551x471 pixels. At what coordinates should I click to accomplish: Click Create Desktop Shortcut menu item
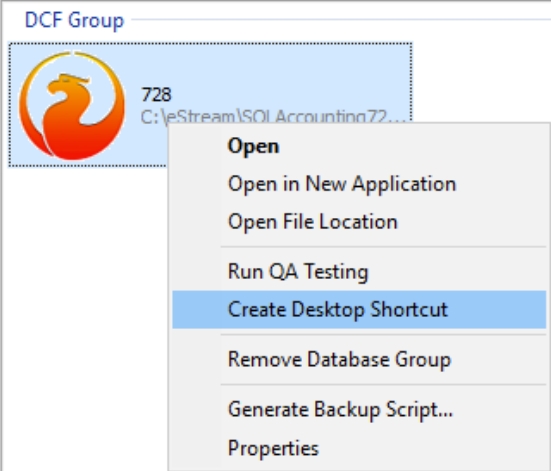(359, 310)
